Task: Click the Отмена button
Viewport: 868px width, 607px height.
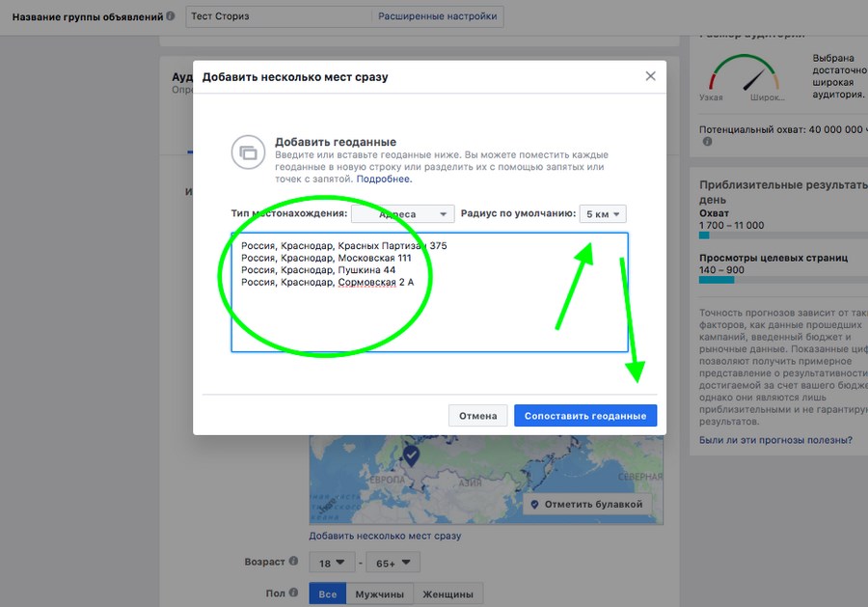Action: coord(477,415)
